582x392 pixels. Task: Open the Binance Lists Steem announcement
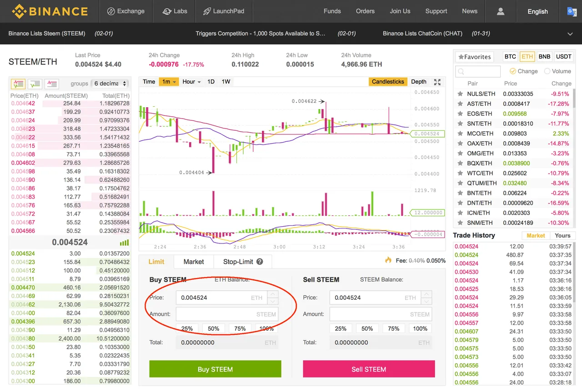pyautogui.click(x=47, y=34)
